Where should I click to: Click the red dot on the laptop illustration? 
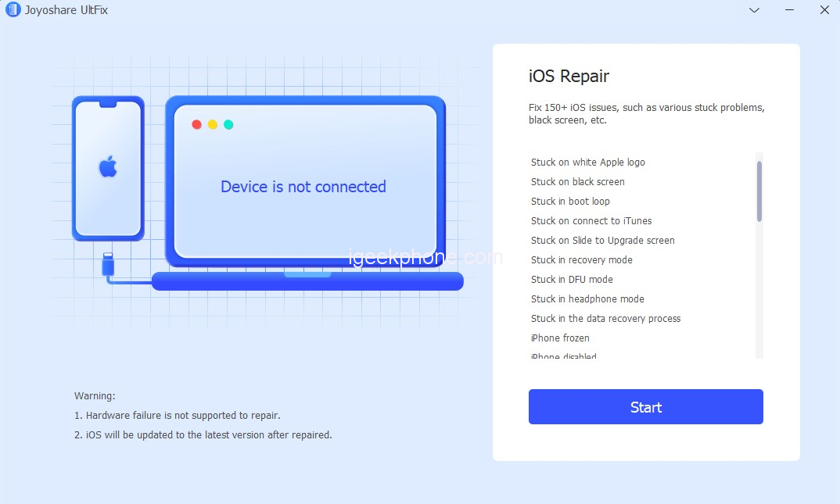[196, 124]
